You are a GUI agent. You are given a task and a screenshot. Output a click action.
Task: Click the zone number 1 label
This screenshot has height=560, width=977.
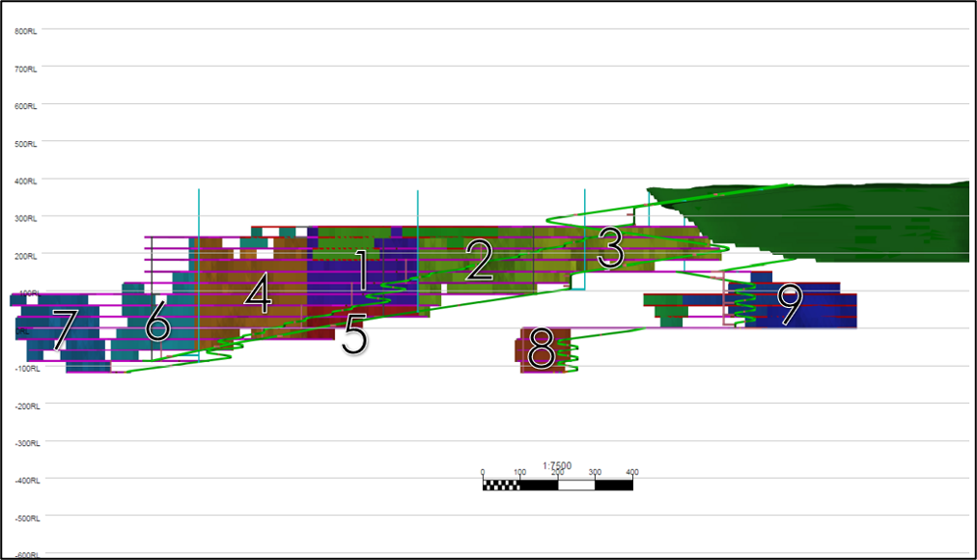tap(361, 268)
